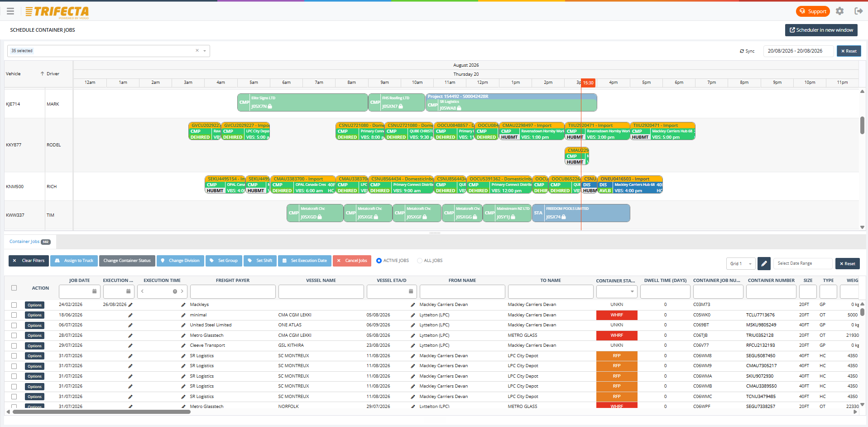Viewport: 868px width, 427px height.
Task: Click the 15:30 current time marker
Action: click(x=588, y=82)
